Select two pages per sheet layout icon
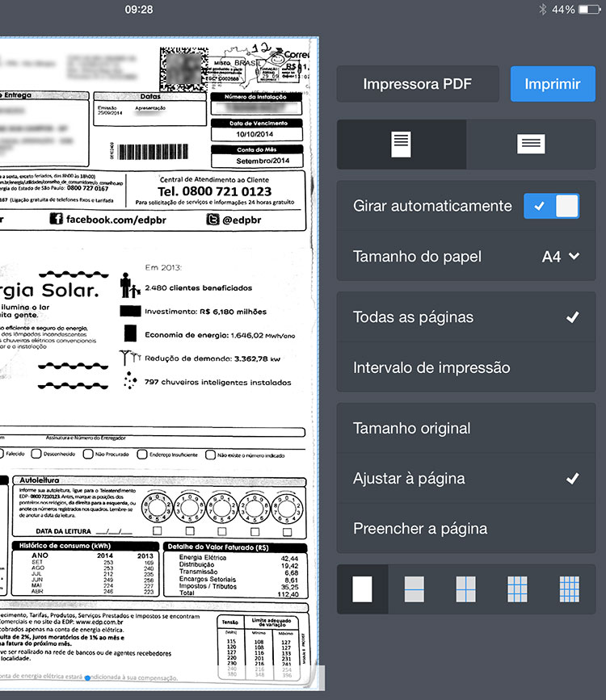606x700 pixels. (x=415, y=589)
